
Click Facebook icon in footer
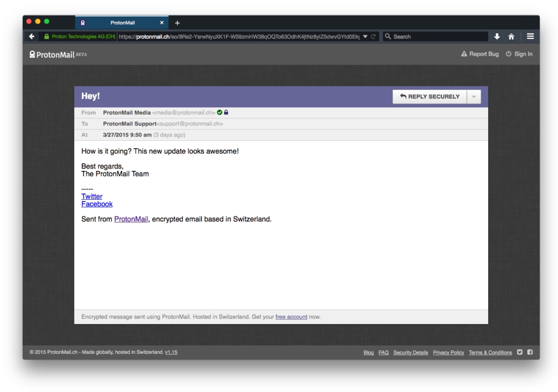coord(530,352)
